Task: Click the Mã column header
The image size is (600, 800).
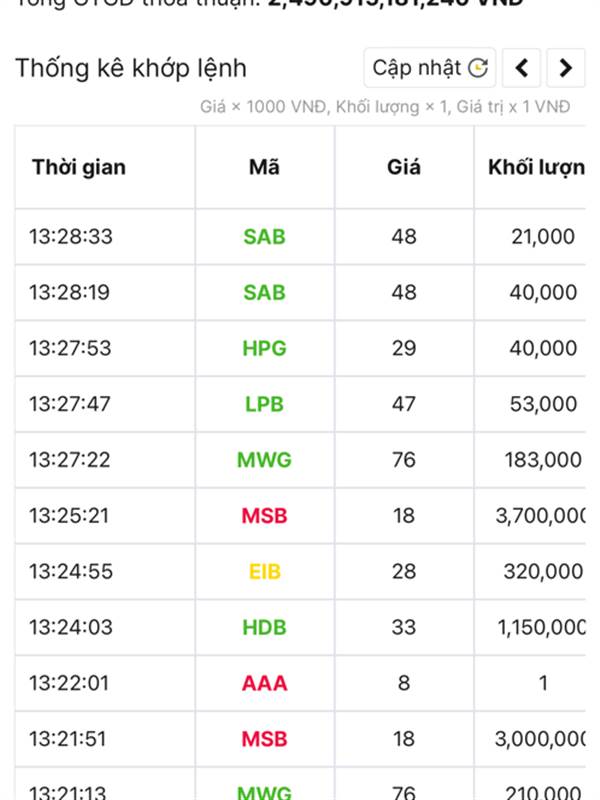Action: point(264,167)
